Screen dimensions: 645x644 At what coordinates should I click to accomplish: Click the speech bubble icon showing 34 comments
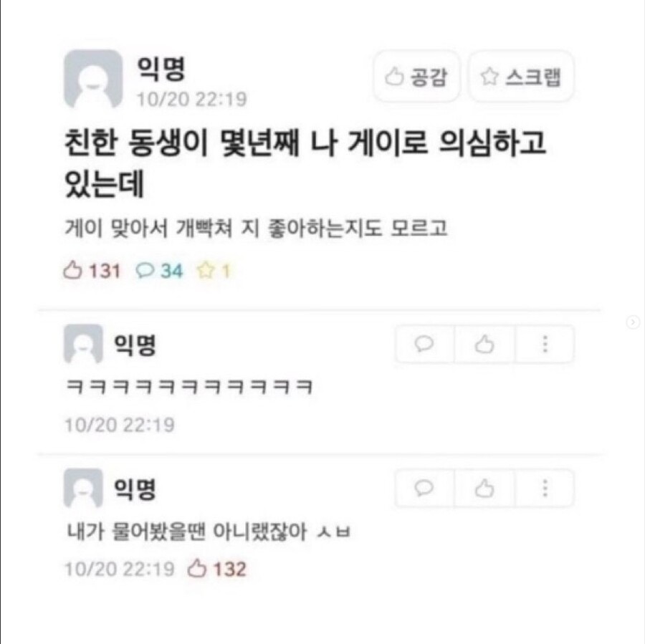pos(145,271)
